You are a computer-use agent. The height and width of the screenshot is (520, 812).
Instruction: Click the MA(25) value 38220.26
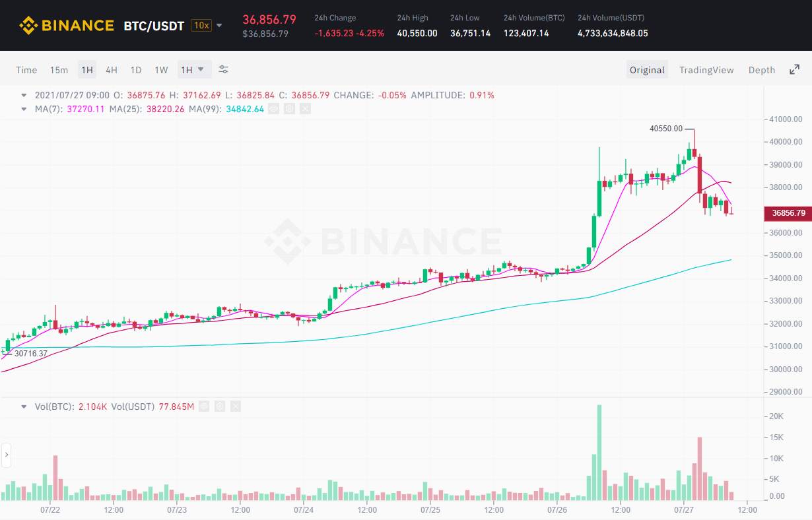coord(165,109)
